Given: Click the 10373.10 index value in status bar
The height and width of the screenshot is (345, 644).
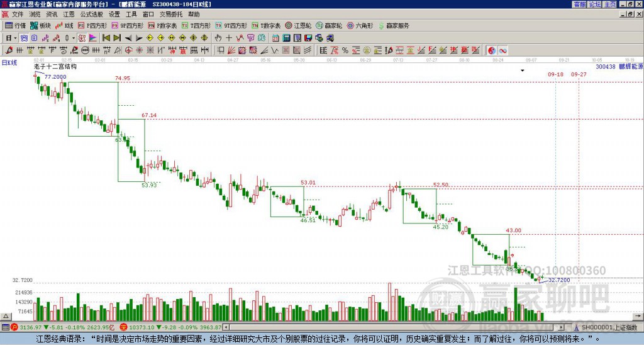Looking at the screenshot, I should pos(140,328).
